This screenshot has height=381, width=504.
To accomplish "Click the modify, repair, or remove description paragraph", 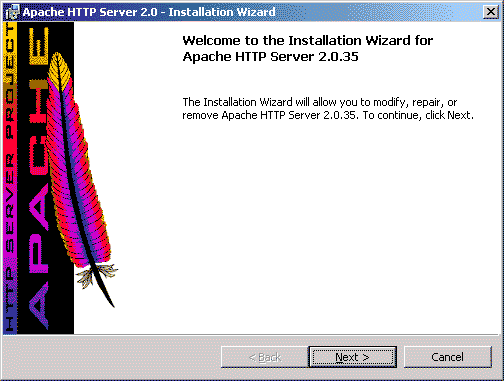I will [x=328, y=108].
